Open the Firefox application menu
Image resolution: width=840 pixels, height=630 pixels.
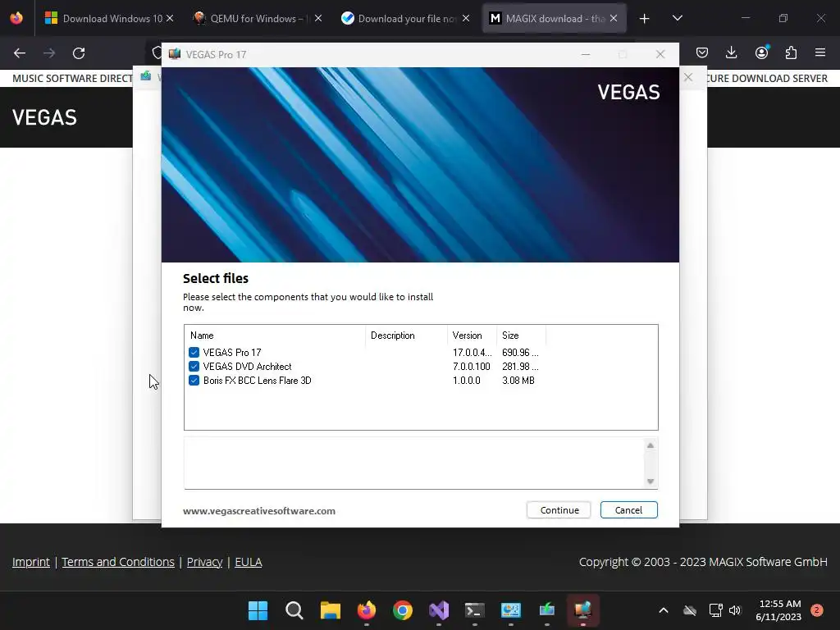pos(820,52)
